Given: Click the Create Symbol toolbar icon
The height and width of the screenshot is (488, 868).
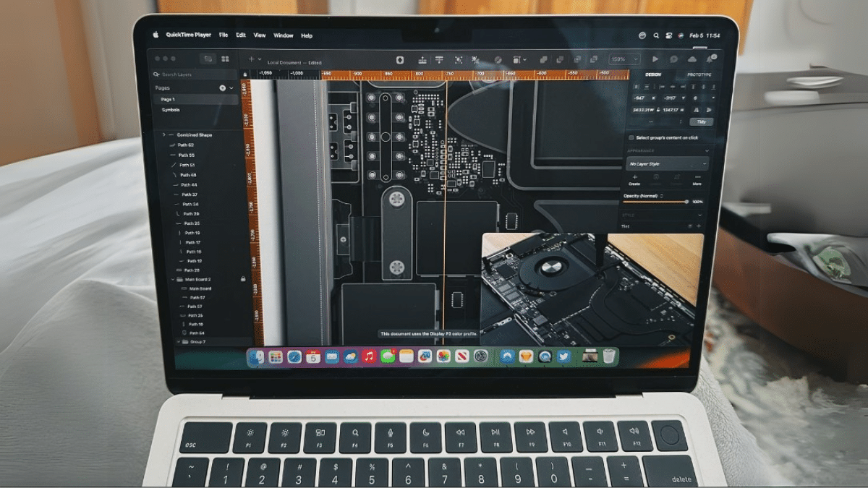Looking at the screenshot, I should point(400,59).
